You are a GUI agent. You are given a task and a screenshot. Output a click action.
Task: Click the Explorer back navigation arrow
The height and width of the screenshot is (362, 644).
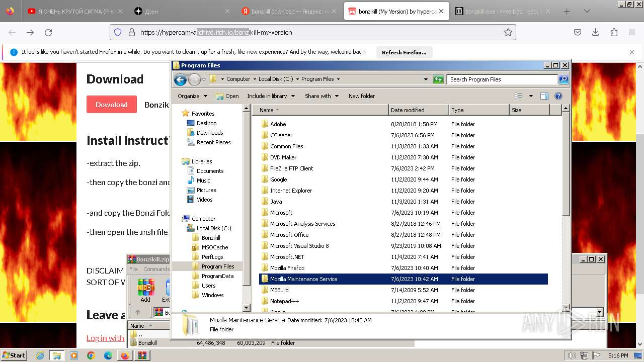point(180,79)
